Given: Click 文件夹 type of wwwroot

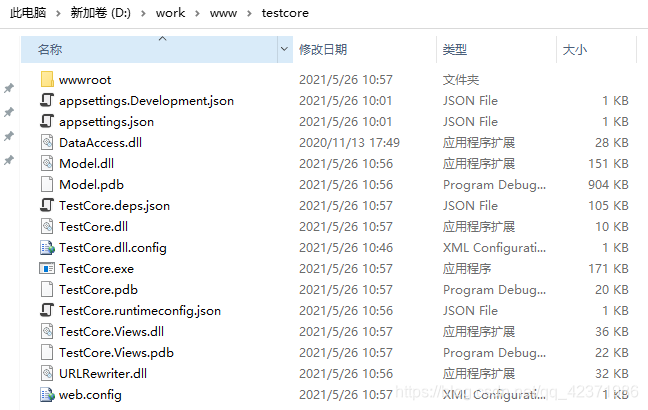Looking at the screenshot, I should (x=461, y=80).
